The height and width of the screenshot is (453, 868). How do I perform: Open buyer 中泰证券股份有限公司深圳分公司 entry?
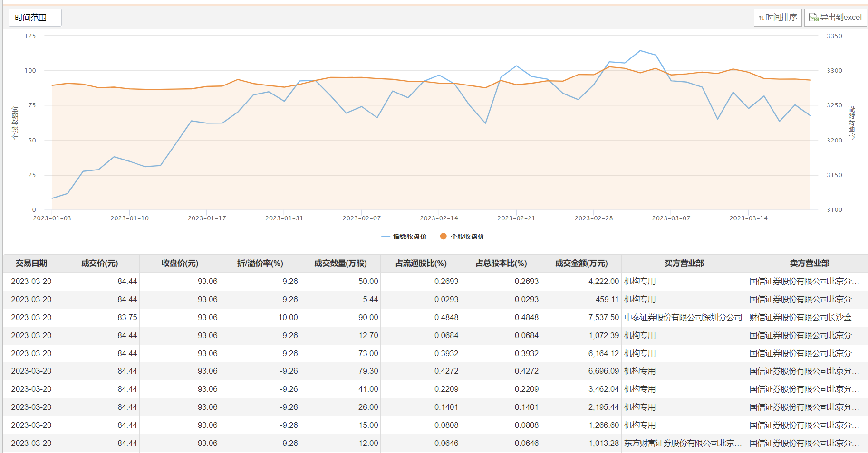click(x=683, y=317)
